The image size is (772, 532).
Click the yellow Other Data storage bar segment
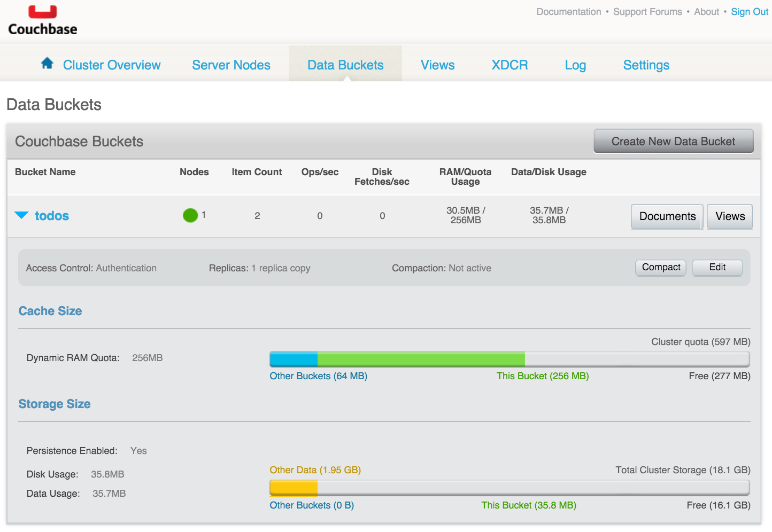294,487
